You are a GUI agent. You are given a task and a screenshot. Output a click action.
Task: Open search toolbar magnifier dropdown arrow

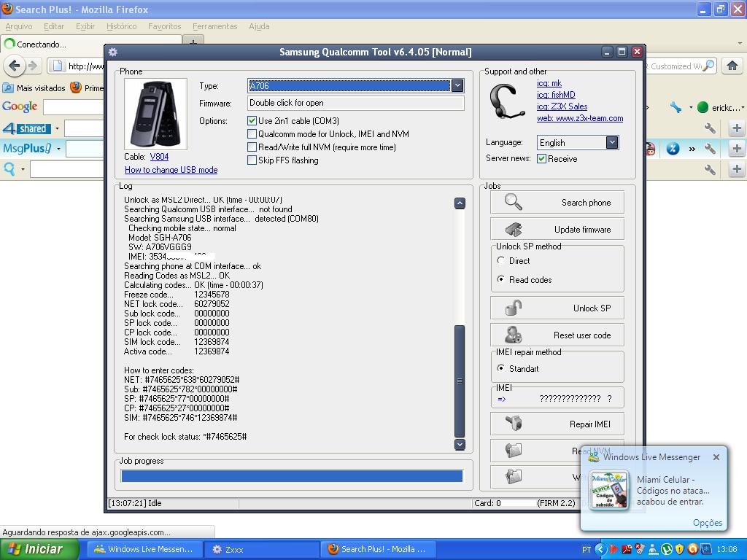tap(23, 169)
